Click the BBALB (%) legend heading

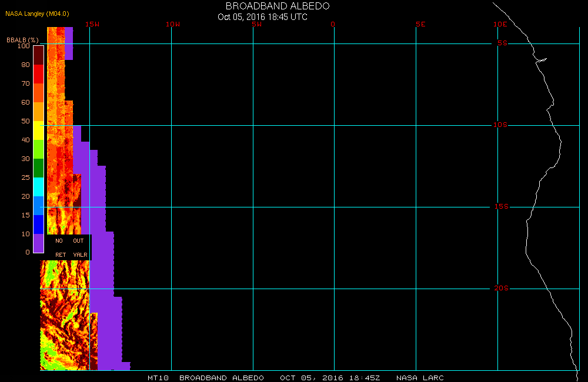(22, 40)
